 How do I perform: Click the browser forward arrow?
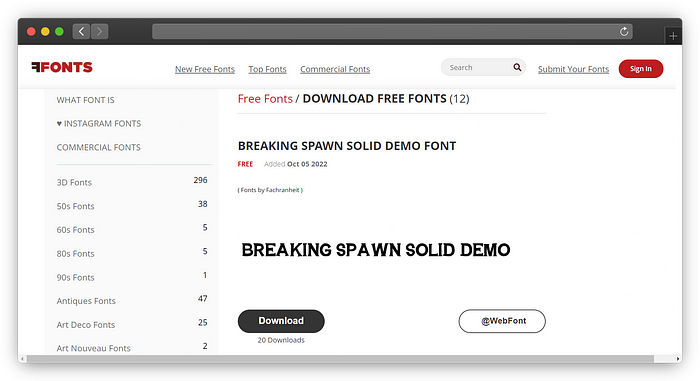point(100,31)
